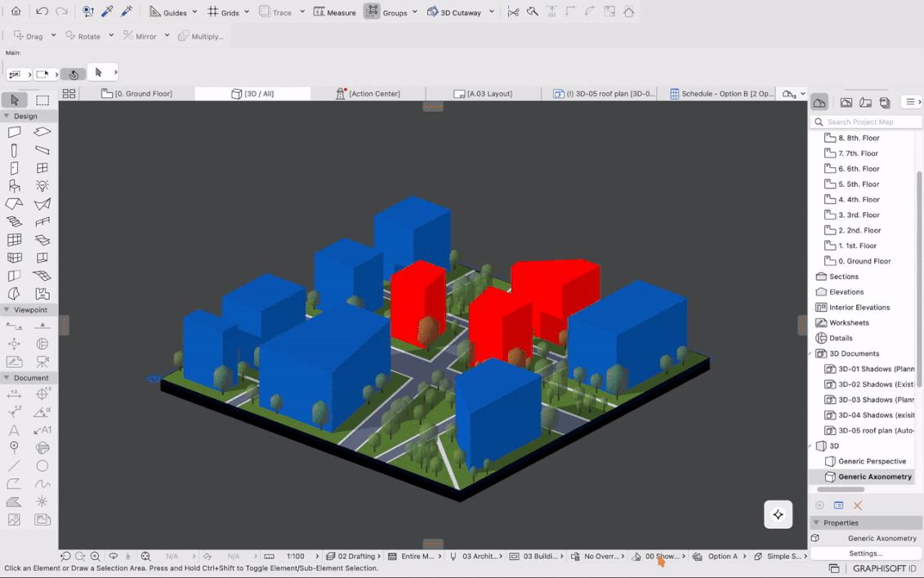Open the Guides dropdown arrow
Screen dimensions: 924x578
tap(194, 11)
